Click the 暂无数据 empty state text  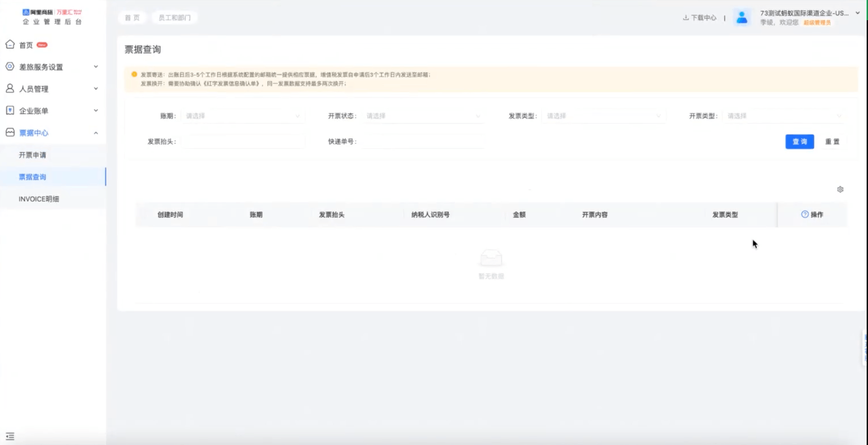491,276
